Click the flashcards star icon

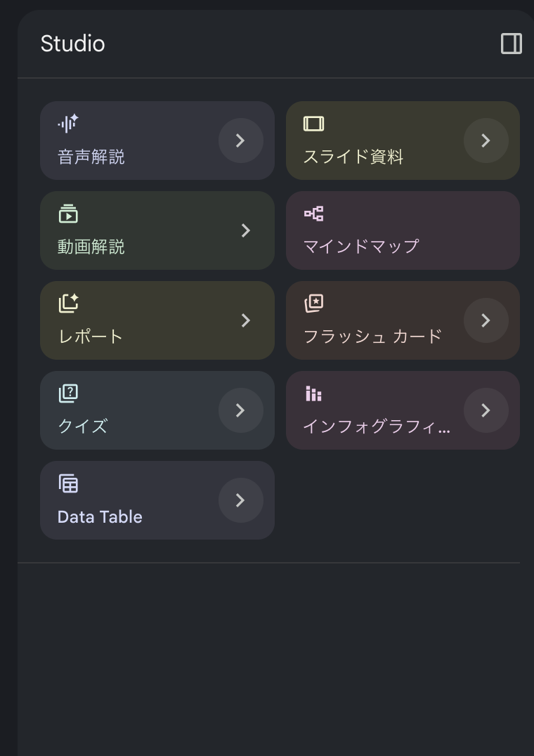click(313, 304)
